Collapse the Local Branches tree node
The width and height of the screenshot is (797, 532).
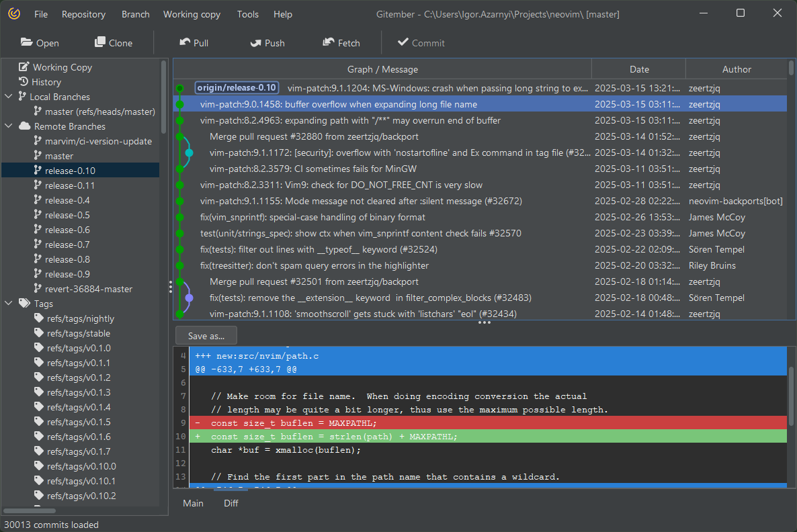9,97
